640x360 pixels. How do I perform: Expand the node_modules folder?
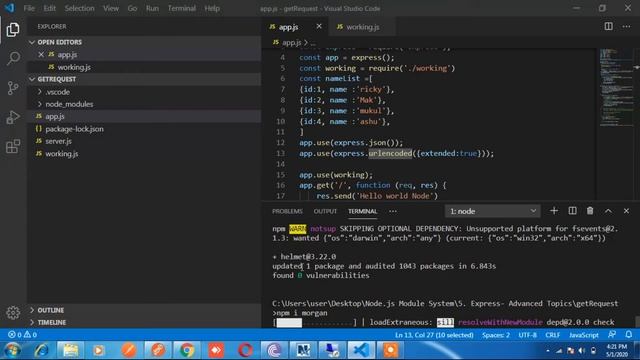pos(145,104)
